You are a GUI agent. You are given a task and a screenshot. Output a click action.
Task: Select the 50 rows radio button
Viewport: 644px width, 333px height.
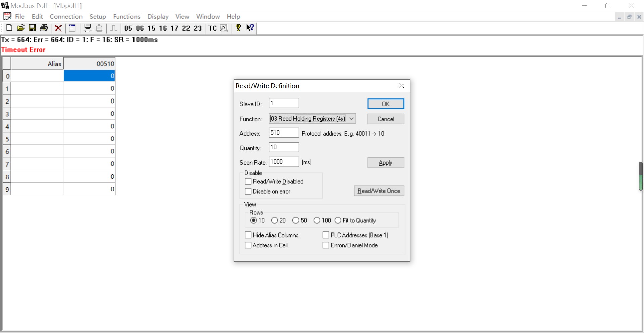[296, 220]
